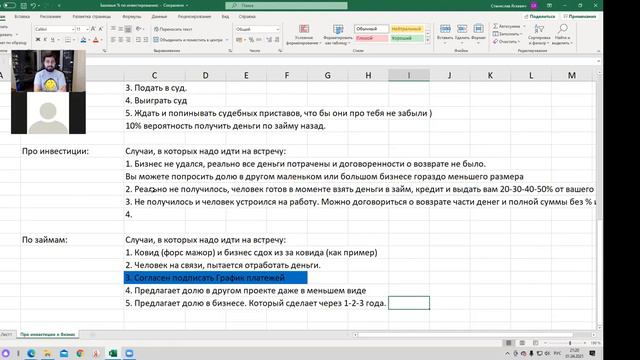
Task: Apply the Нейтральный cell style
Action: (407, 29)
